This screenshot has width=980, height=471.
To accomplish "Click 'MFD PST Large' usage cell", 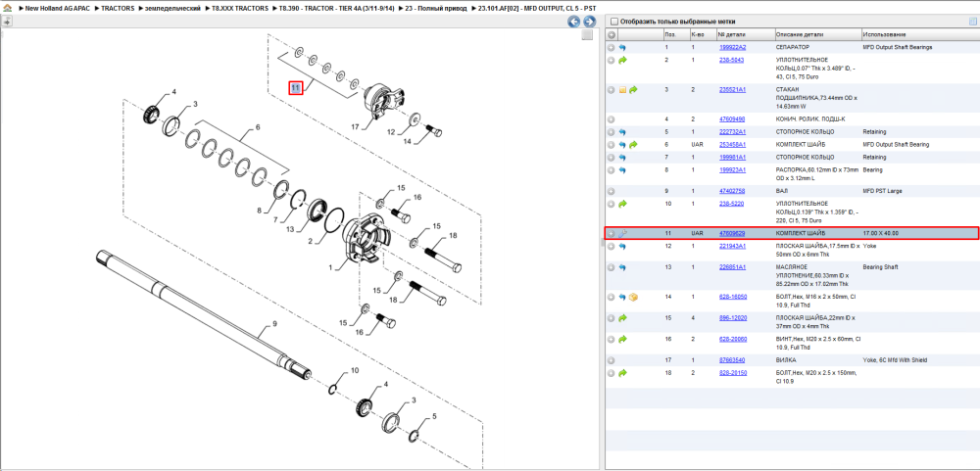I will point(883,191).
